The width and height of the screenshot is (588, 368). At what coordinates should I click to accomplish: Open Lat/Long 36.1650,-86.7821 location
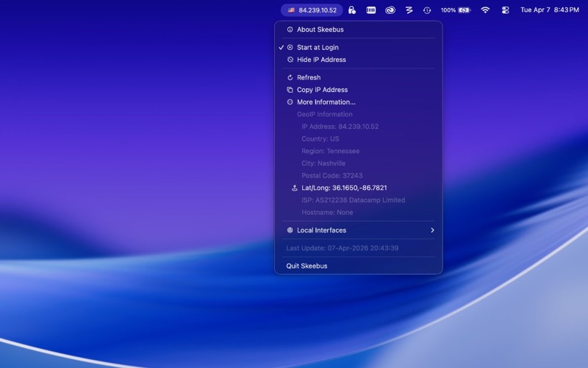click(359, 188)
